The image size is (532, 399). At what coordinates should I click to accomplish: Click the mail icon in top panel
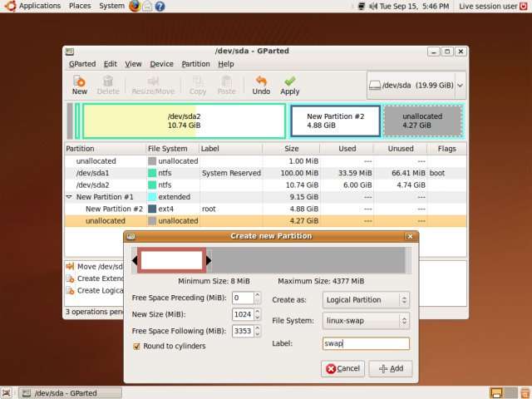point(147,6)
